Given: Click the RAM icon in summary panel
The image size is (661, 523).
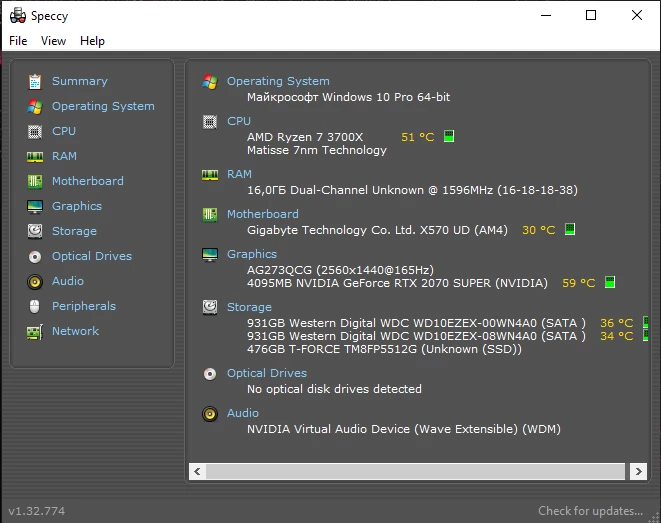Looking at the screenshot, I should pos(210,175).
